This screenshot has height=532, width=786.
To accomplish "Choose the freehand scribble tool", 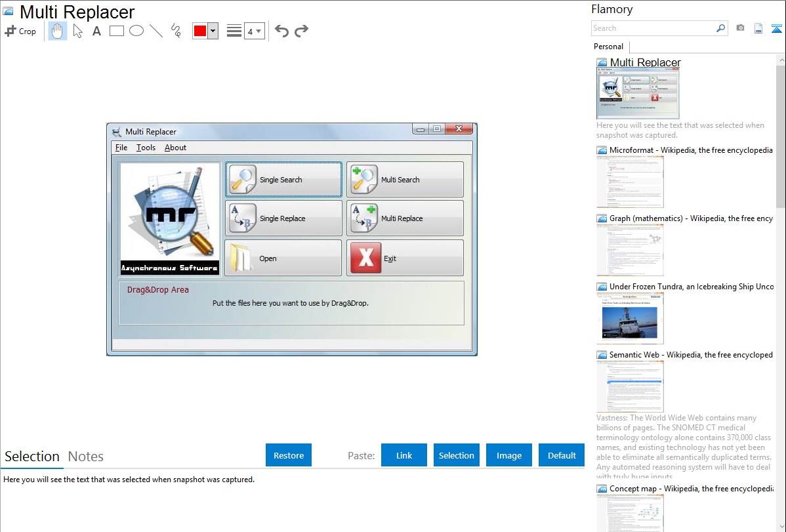I will click(x=176, y=31).
